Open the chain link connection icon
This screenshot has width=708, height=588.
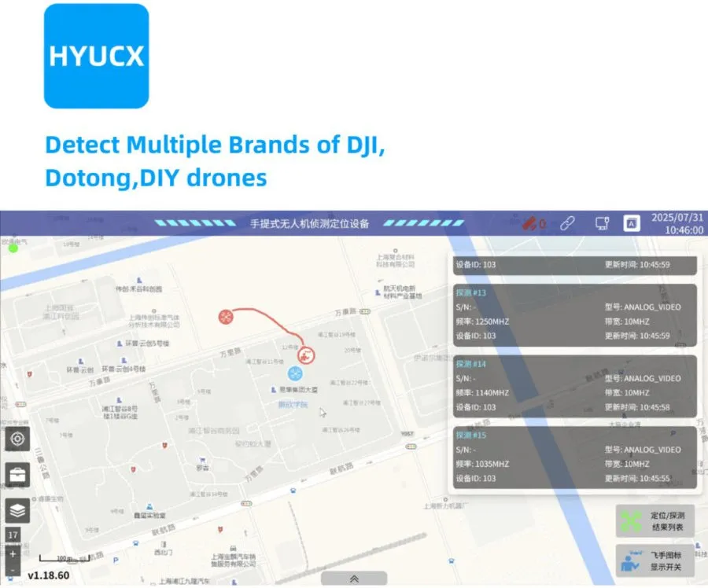[567, 223]
